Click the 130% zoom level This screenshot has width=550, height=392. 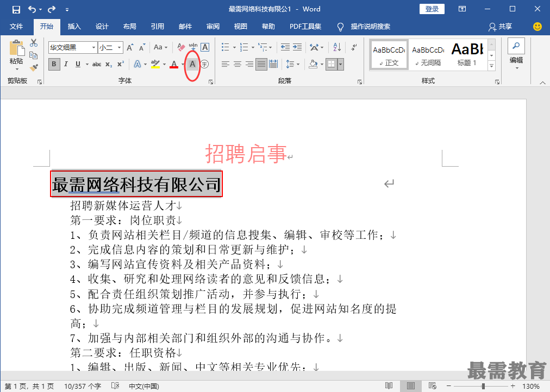(x=531, y=387)
